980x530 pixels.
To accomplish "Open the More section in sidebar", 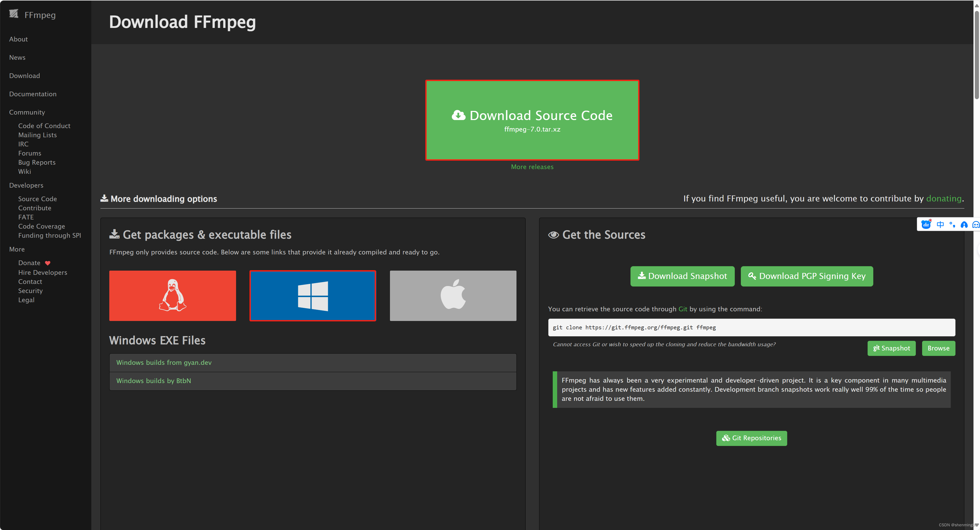I will 17,249.
